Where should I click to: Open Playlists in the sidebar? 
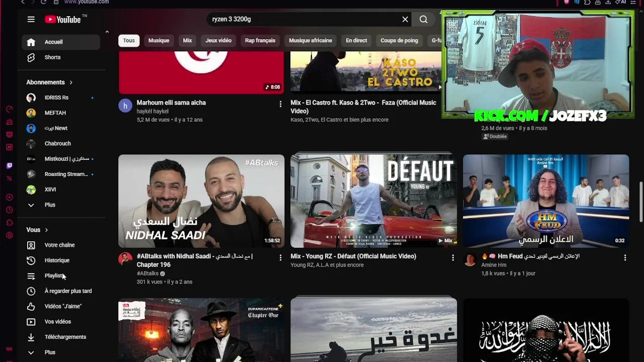61,276
